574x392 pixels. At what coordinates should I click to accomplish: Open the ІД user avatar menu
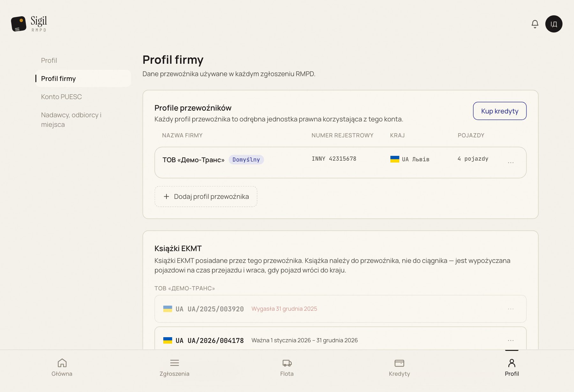(x=554, y=24)
